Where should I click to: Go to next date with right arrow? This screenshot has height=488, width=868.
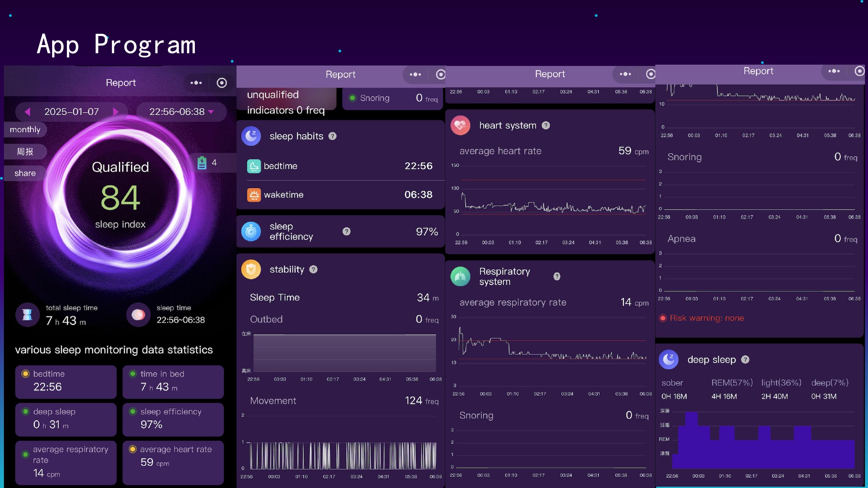pos(116,112)
